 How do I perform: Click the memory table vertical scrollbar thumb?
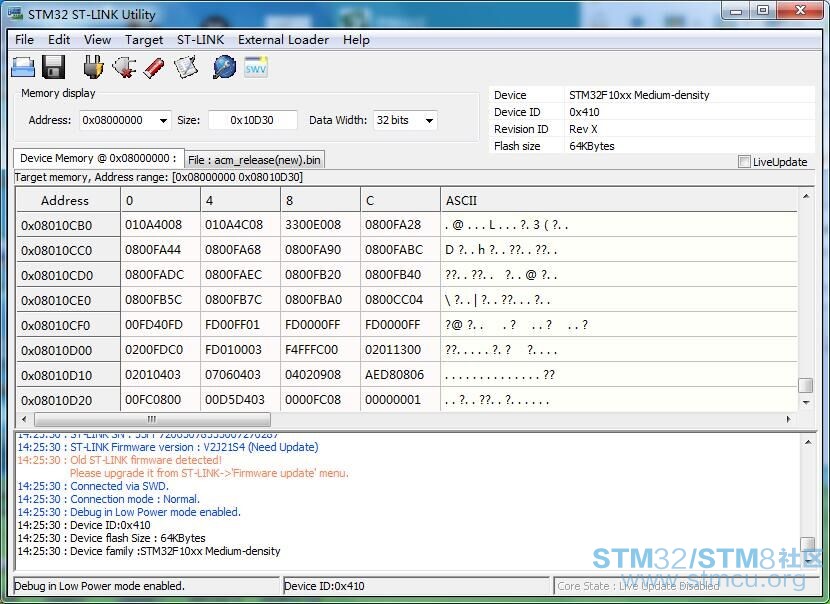tap(805, 385)
